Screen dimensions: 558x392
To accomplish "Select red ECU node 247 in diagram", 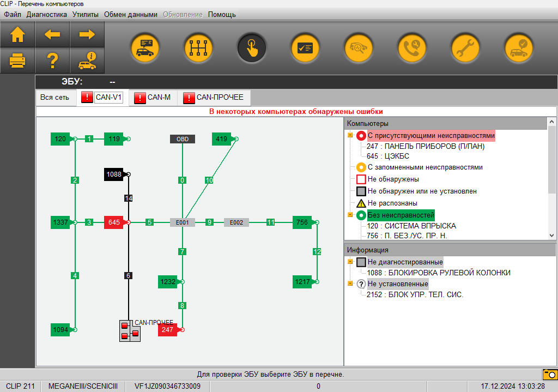I will (x=168, y=330).
